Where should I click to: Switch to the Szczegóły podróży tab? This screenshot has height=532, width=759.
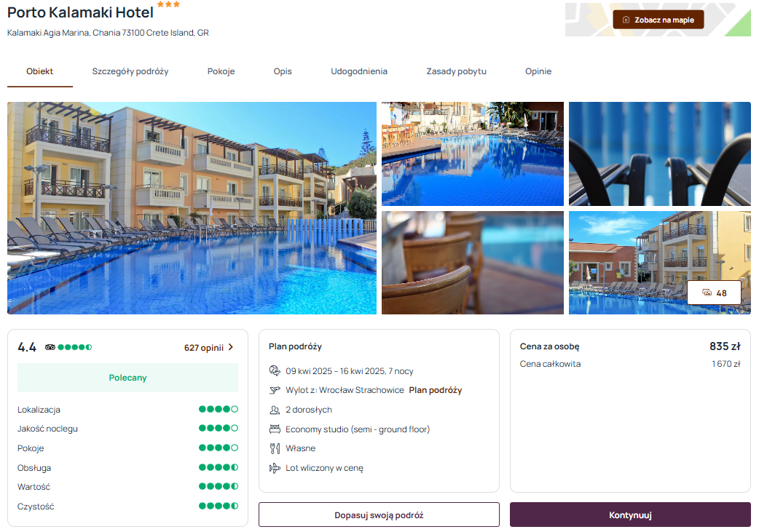130,71
